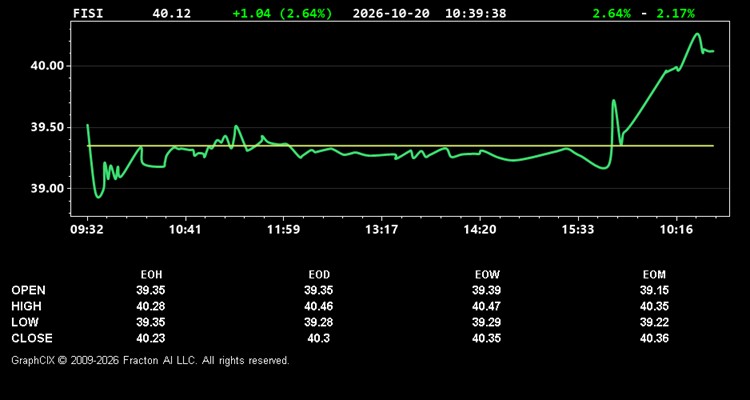Select the EOM column header
The height and width of the screenshot is (400, 750).
(654, 275)
